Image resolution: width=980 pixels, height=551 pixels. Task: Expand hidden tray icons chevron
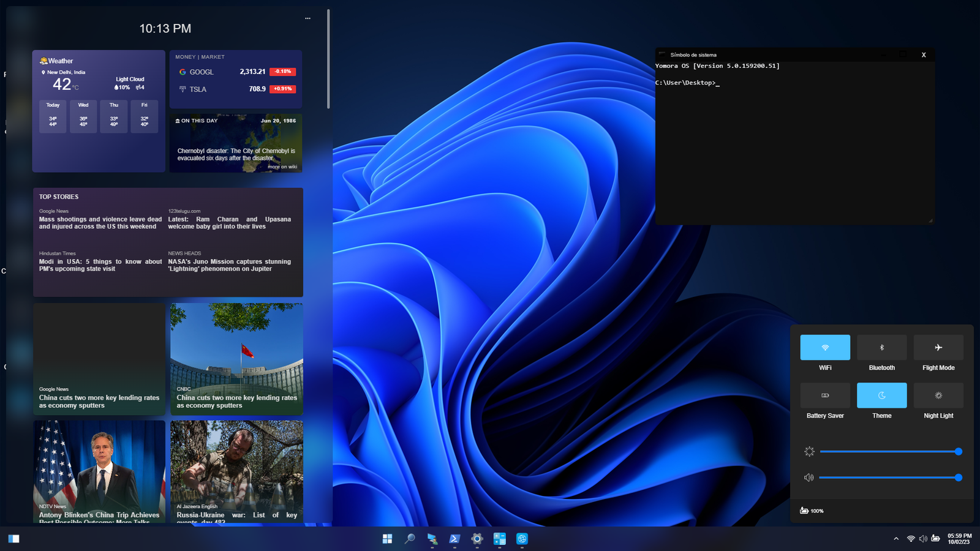pos(896,539)
